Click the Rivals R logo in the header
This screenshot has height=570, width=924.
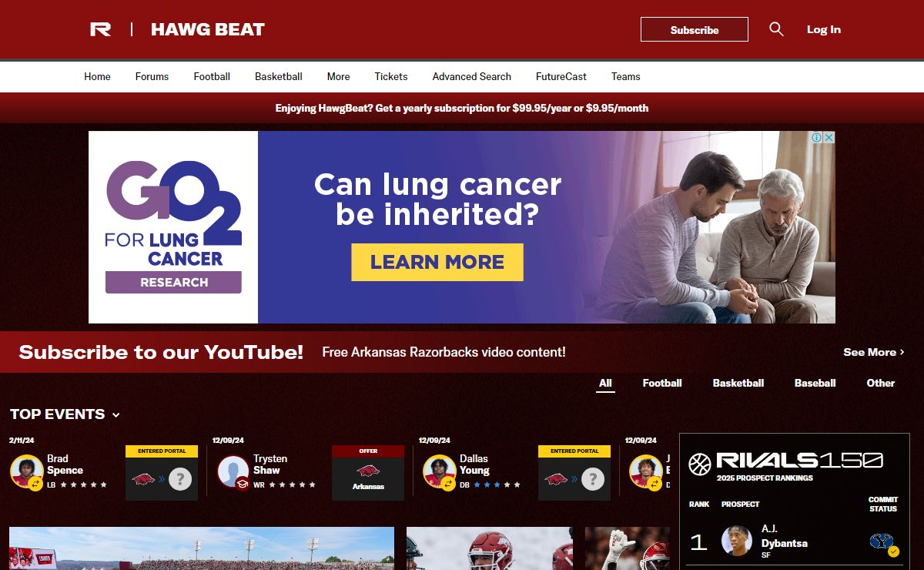(x=101, y=29)
